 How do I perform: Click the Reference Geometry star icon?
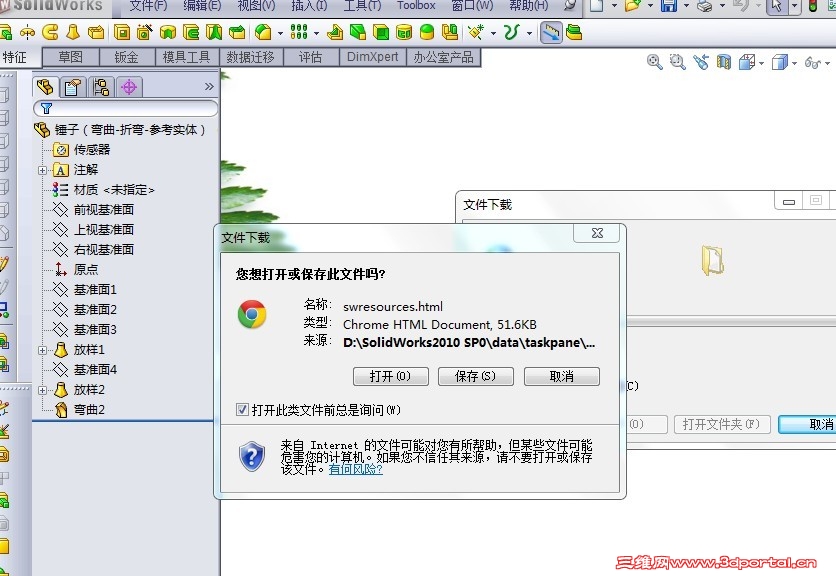tap(476, 33)
